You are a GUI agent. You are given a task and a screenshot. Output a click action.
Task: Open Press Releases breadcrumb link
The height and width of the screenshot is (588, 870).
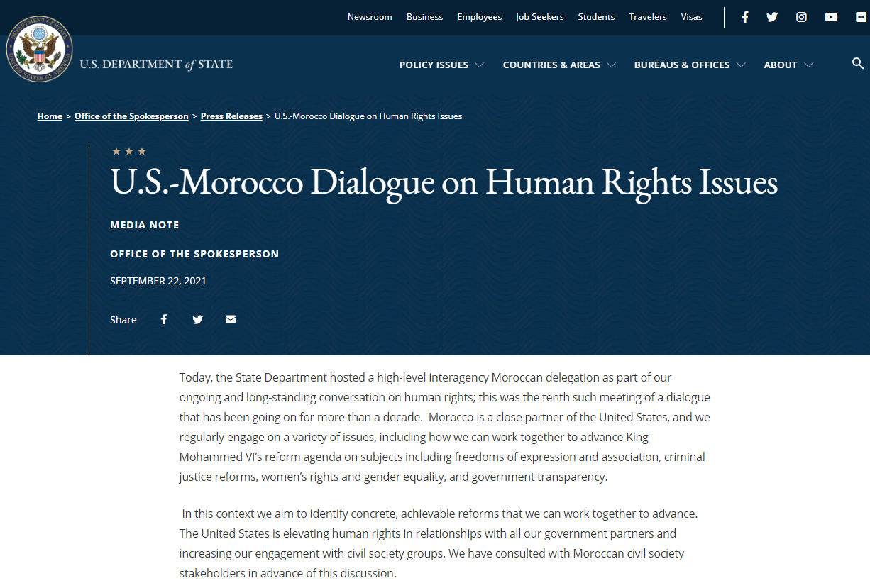pos(231,116)
